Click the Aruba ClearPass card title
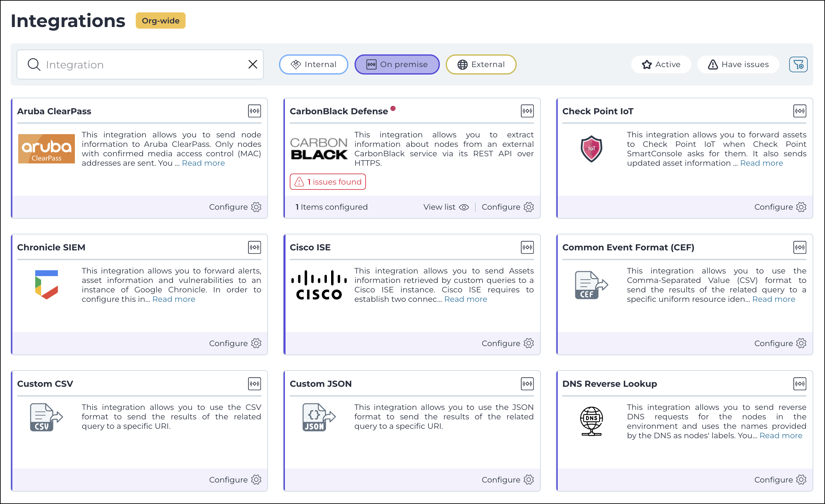 click(x=54, y=111)
